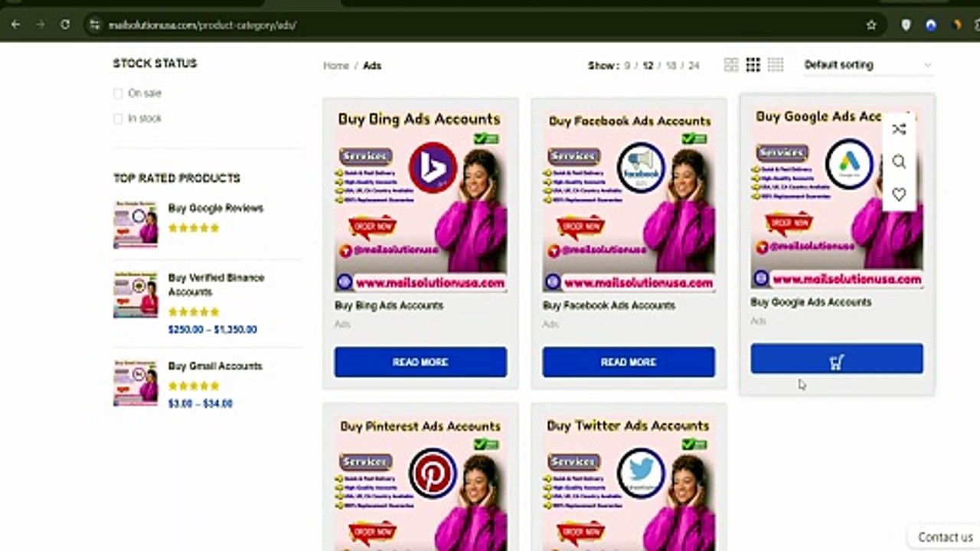Open the Buy Bing Ads Accounts title link
Image resolution: width=980 pixels, height=551 pixels.
point(389,305)
